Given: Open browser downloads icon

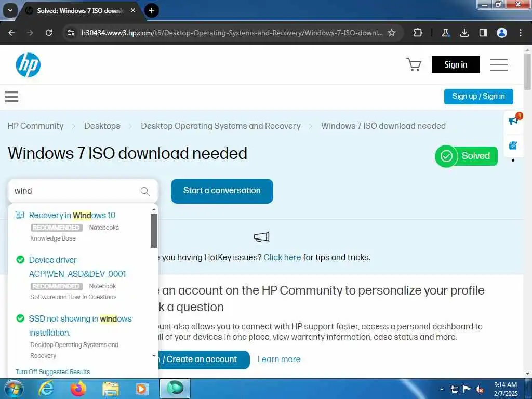Looking at the screenshot, I should [464, 33].
